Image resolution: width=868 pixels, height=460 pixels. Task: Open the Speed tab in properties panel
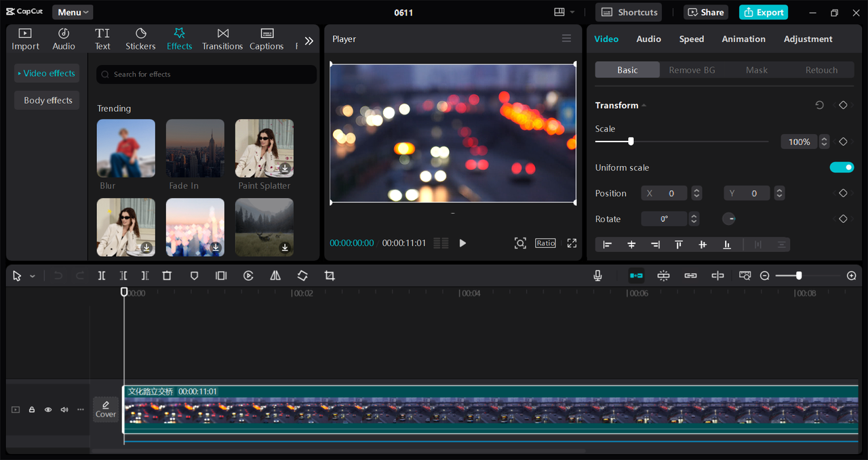(692, 39)
